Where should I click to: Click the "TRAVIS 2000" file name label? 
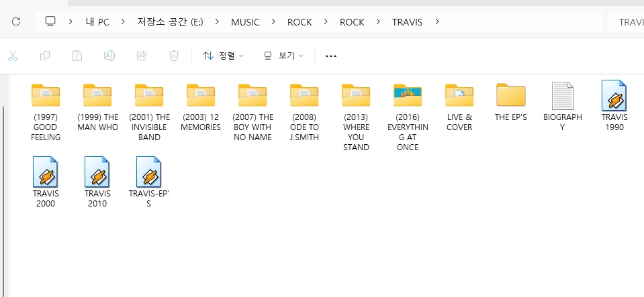tap(46, 198)
